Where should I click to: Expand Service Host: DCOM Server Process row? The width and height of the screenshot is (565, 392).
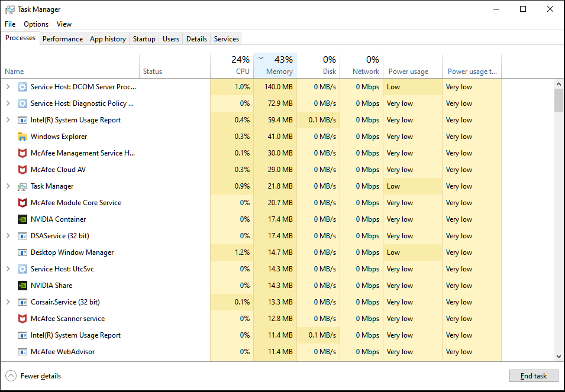(8, 87)
